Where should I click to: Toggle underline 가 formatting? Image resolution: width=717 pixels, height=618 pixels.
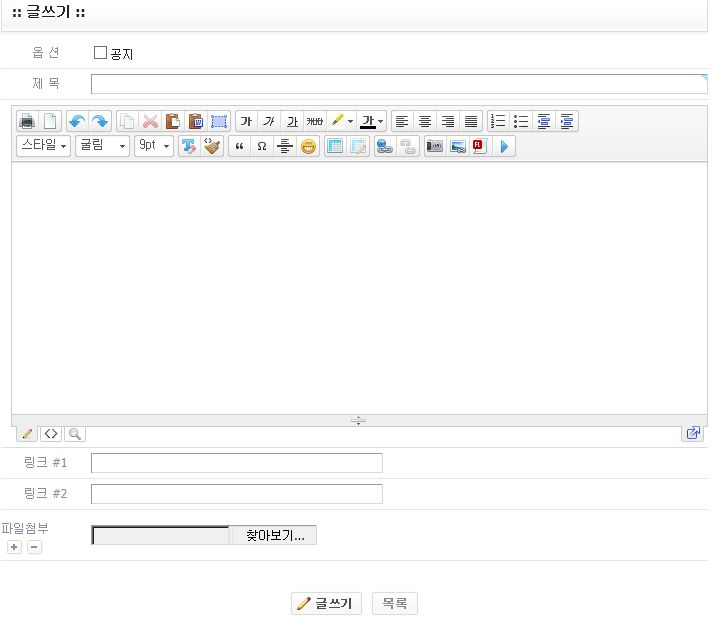(x=292, y=121)
